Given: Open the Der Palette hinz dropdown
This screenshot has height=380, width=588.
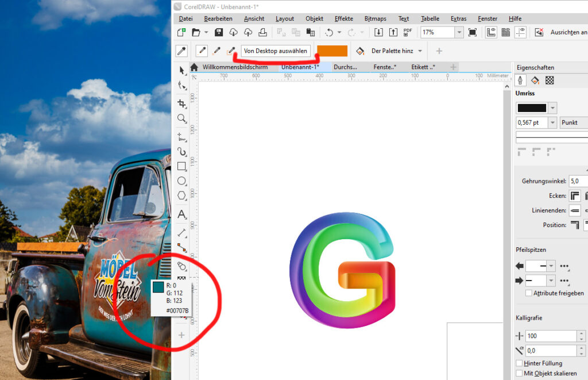Looking at the screenshot, I should coord(420,51).
